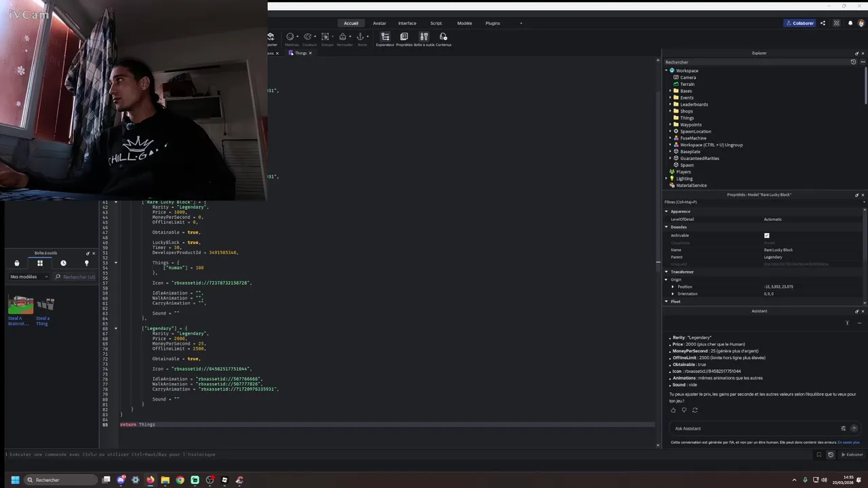Switch to the Plugins ribbon tab
This screenshot has width=868, height=488.
click(492, 23)
